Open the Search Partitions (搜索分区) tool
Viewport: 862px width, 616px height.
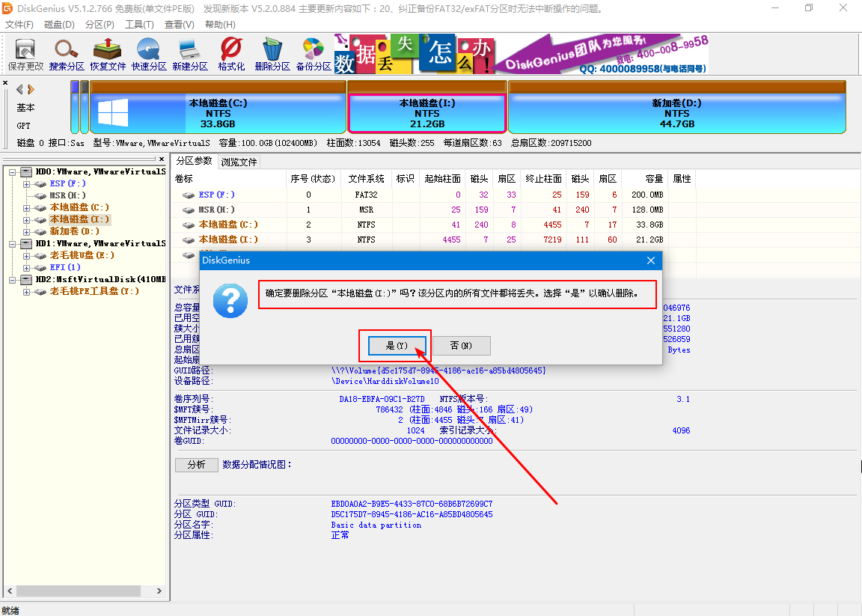pyautogui.click(x=67, y=55)
